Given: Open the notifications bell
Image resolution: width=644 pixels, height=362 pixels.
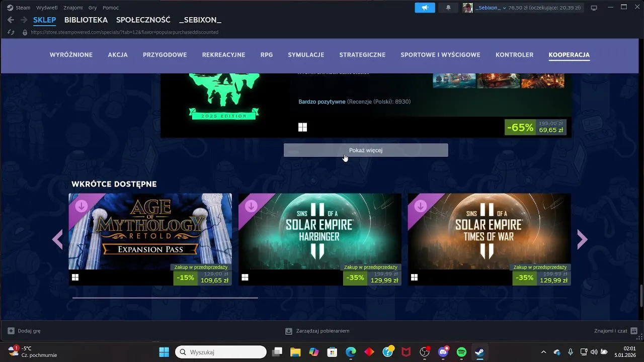Looking at the screenshot, I should coord(448,8).
